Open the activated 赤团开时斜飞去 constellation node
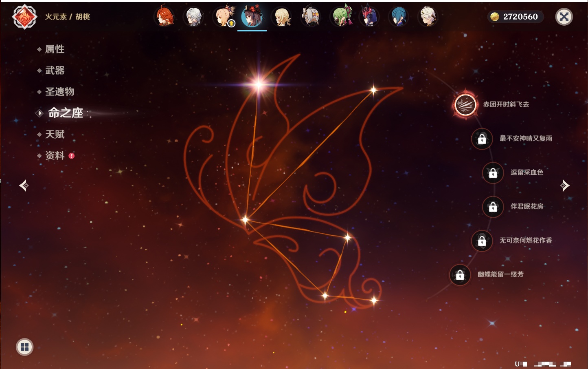Viewport: 588px width, 369px height. click(x=465, y=105)
